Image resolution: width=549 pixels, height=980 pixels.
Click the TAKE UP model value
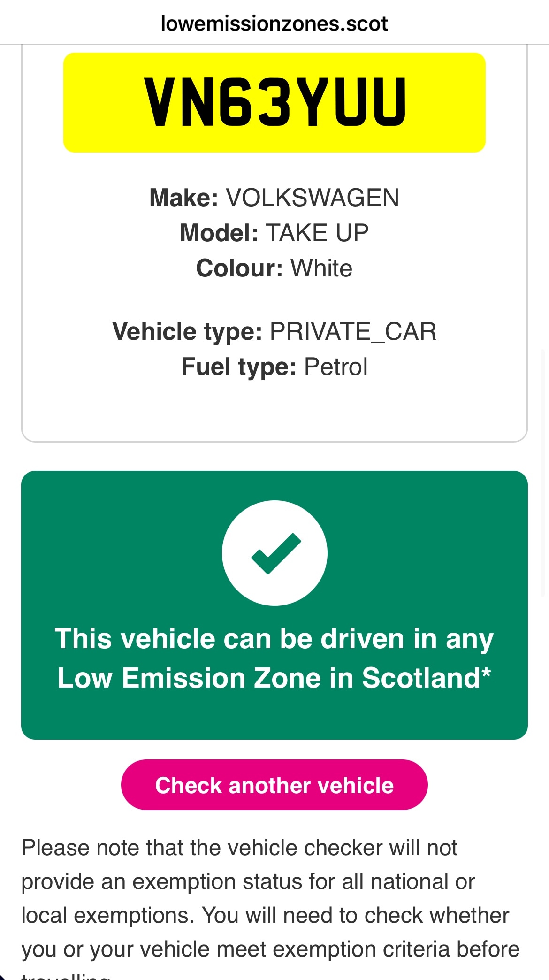pos(317,233)
